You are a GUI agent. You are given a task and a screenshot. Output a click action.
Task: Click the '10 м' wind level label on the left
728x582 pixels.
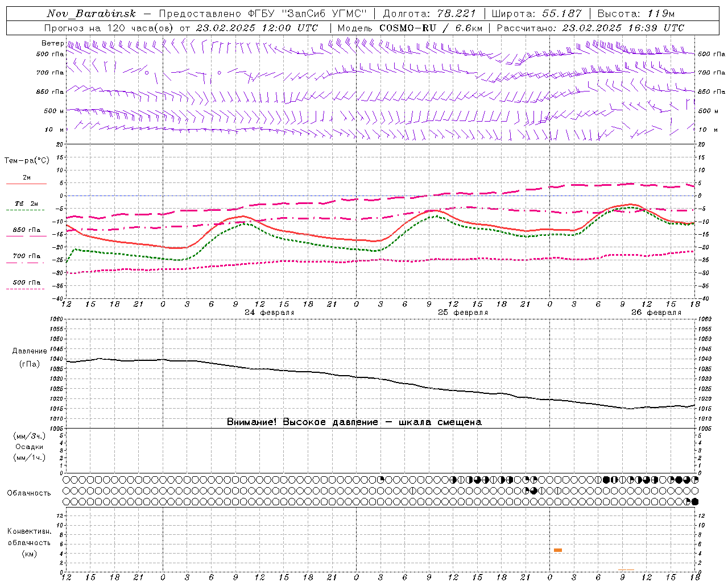click(x=54, y=130)
